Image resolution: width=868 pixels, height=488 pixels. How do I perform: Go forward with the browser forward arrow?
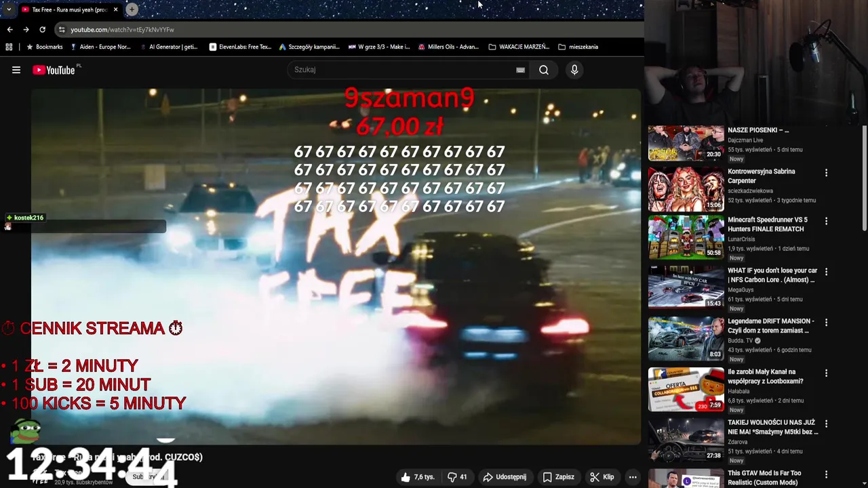(x=26, y=30)
